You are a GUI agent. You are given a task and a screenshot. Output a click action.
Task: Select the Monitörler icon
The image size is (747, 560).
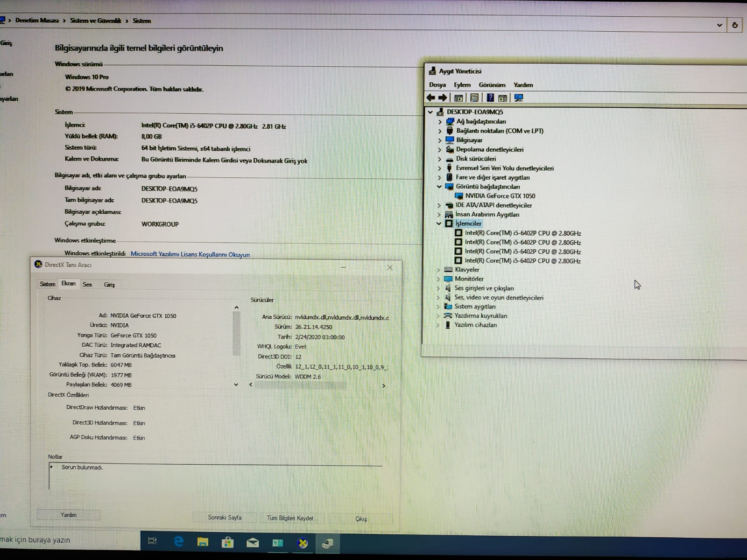point(449,279)
